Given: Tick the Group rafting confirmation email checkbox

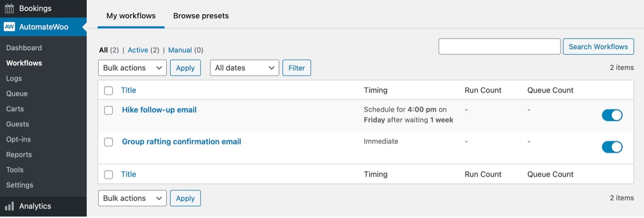Looking at the screenshot, I should pos(108,142).
